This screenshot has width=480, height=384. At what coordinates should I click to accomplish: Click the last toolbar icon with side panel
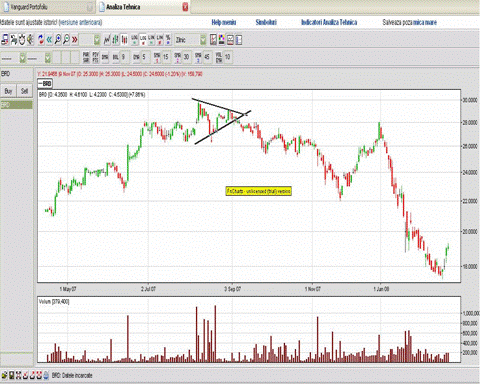(x=239, y=40)
